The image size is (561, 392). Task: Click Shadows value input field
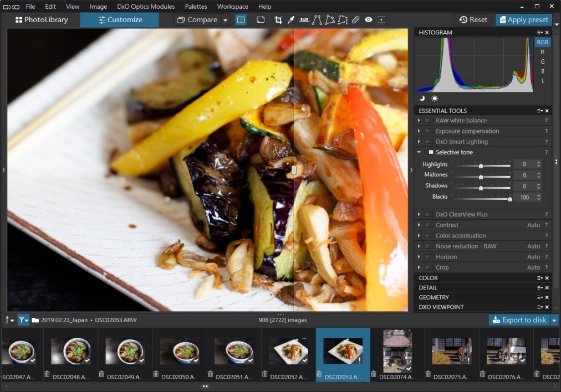point(524,186)
